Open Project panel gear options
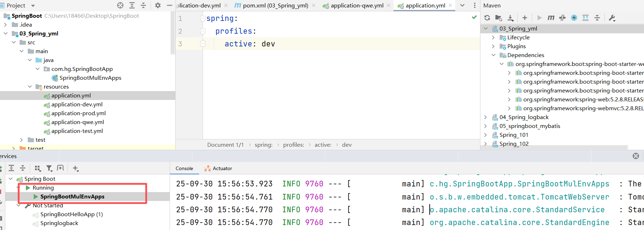 pyautogui.click(x=158, y=5)
